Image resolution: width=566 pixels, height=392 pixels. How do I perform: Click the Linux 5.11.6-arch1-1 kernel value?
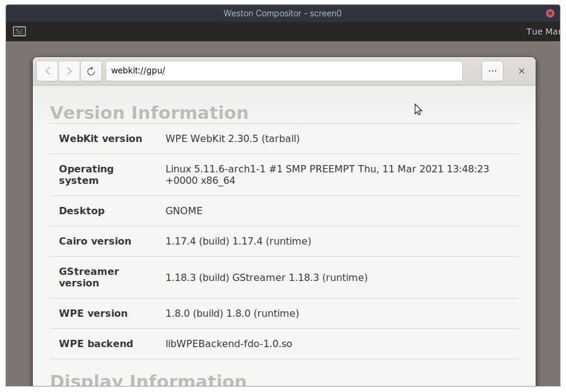coord(327,175)
